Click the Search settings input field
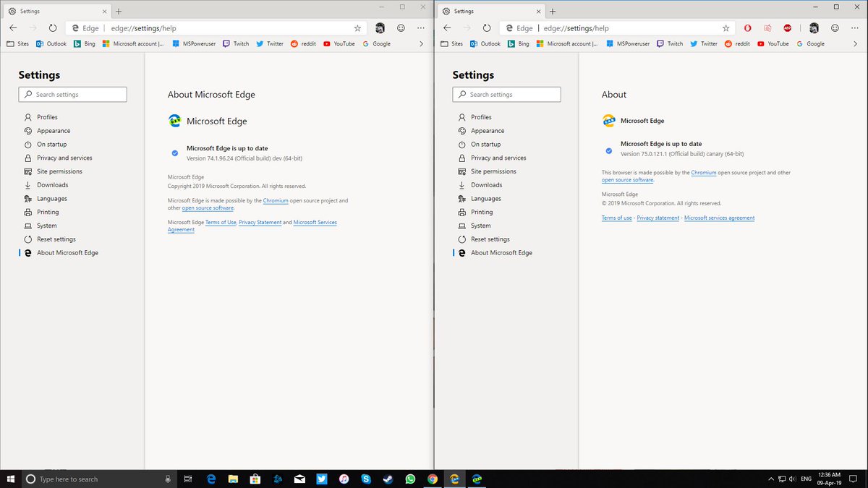The height and width of the screenshot is (488, 868). click(72, 94)
